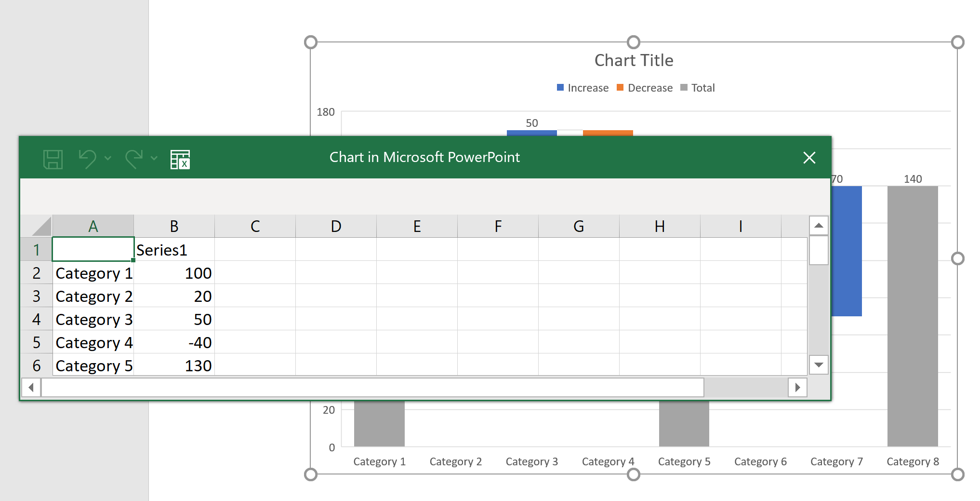Image resolution: width=980 pixels, height=501 pixels.
Task: Close the Chart in Microsoft PowerPoint window
Action: pyautogui.click(x=809, y=158)
